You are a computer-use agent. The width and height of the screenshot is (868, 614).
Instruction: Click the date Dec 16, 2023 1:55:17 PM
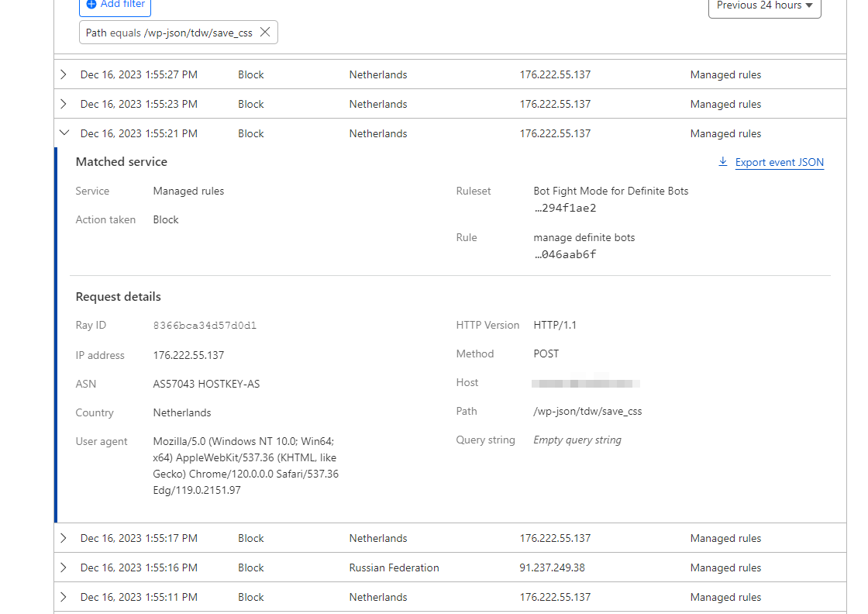[139, 538]
